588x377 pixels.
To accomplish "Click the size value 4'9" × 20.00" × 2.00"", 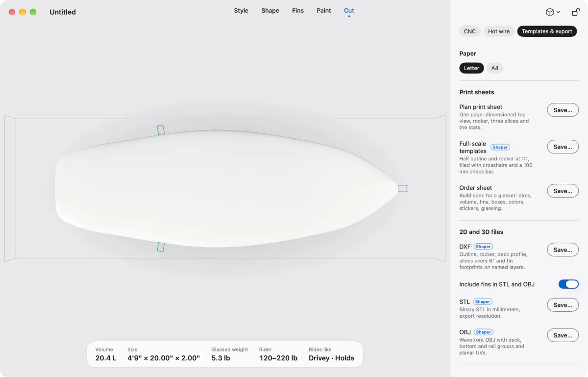I will click(x=164, y=358).
